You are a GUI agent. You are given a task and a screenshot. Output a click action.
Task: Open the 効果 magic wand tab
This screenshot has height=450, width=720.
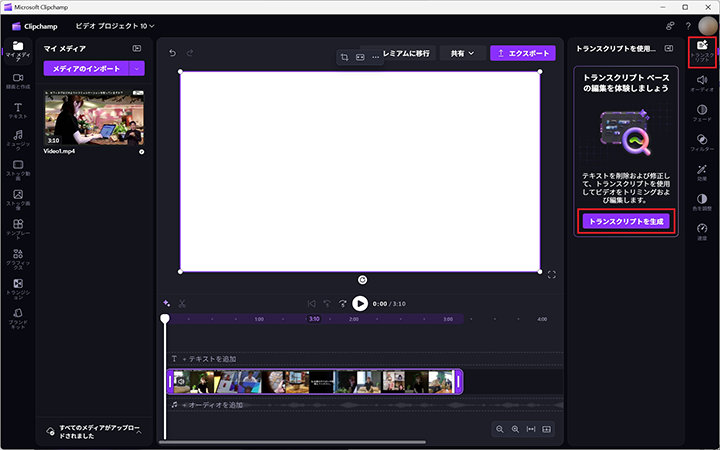click(x=702, y=173)
